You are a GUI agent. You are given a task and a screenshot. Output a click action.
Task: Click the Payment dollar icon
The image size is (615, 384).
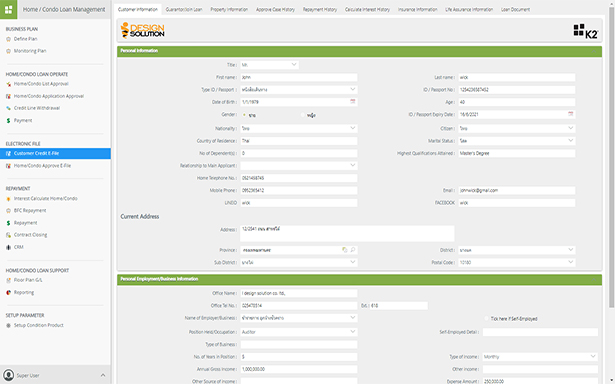click(x=8, y=120)
